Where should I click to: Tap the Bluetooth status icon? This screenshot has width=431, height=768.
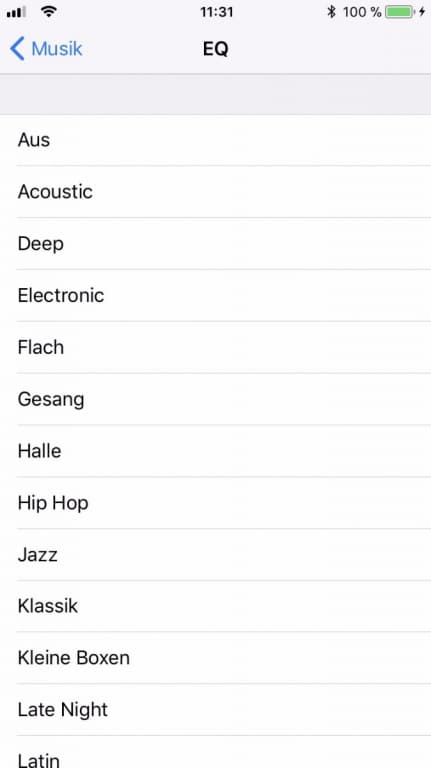click(x=331, y=12)
